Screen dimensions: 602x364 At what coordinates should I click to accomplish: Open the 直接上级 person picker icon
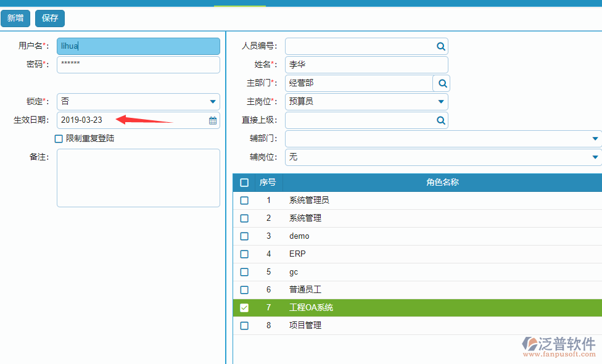point(440,120)
